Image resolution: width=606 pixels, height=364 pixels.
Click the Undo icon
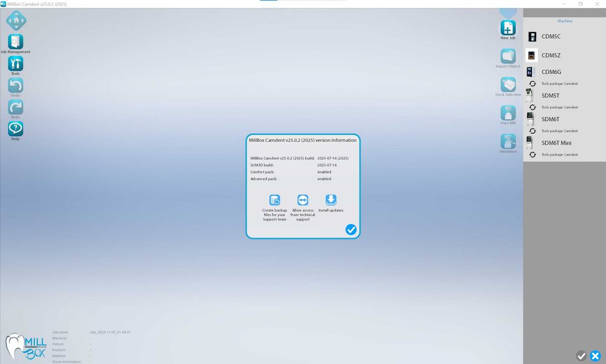pos(16,85)
